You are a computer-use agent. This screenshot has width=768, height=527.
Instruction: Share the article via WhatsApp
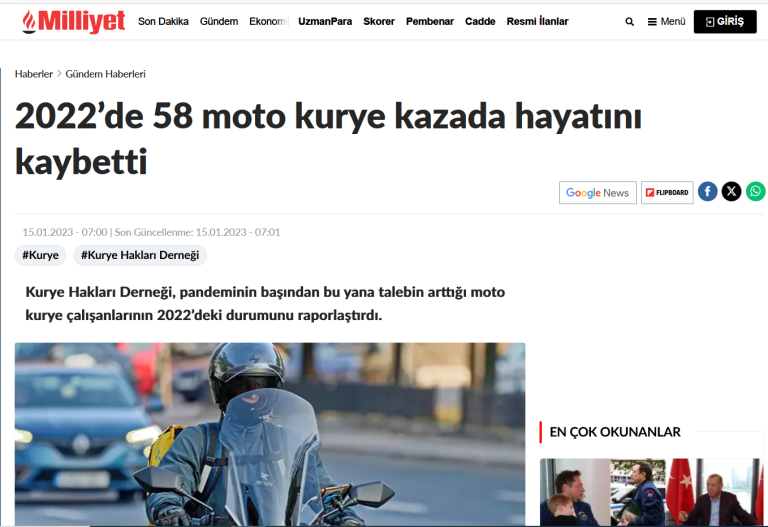point(755,192)
